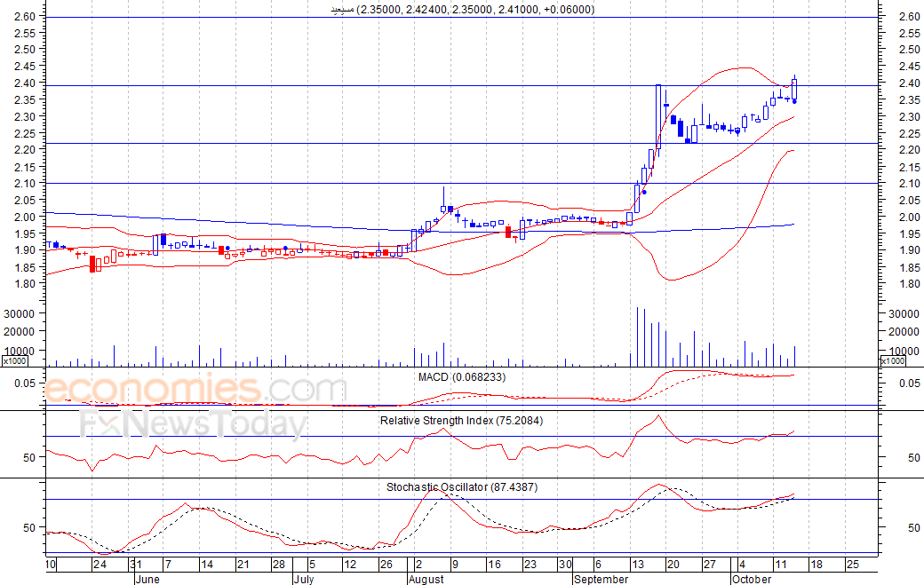
Task: Click date 25 at the axis end
Action: [x=853, y=565]
